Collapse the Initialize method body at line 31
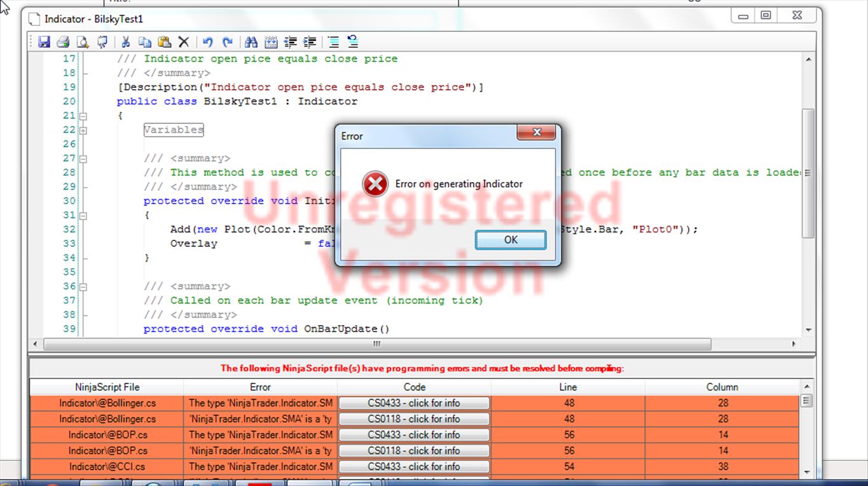Image resolution: width=868 pixels, height=486 pixels. (x=83, y=215)
